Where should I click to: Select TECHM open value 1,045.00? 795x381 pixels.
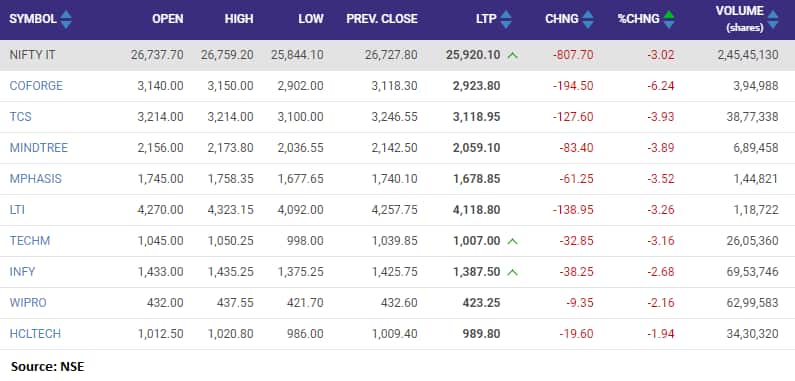(x=160, y=240)
